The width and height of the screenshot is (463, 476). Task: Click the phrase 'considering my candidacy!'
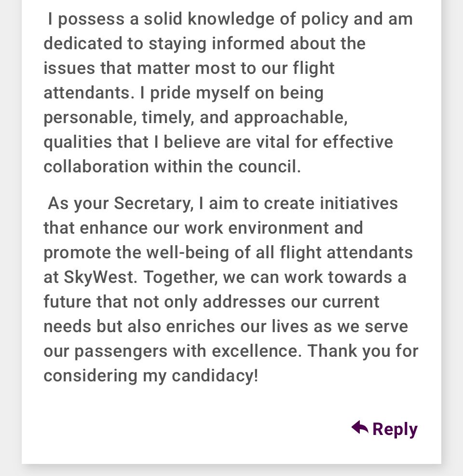150,376
